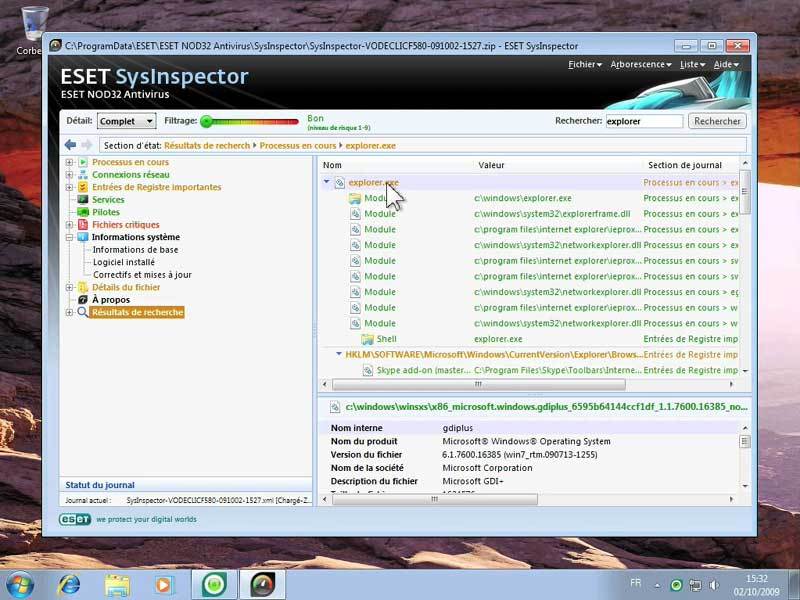Click the green Filtrage risk slider handle
This screenshot has height=600, width=800.
[206, 121]
